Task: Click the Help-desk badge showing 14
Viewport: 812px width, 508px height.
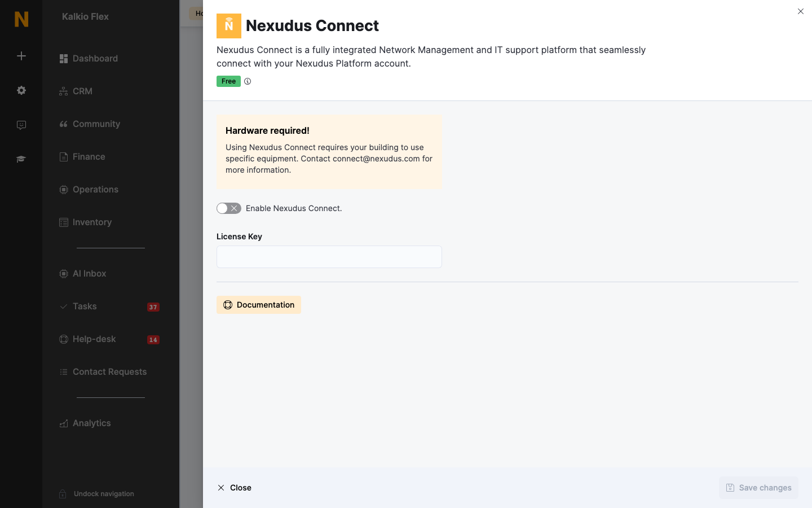Action: click(153, 340)
